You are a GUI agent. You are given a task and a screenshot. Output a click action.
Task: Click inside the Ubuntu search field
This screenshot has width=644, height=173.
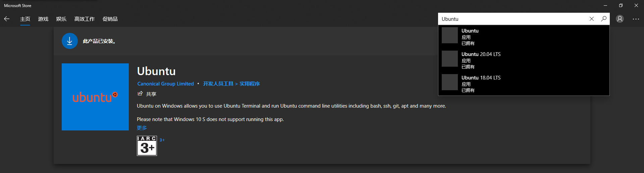(x=513, y=19)
